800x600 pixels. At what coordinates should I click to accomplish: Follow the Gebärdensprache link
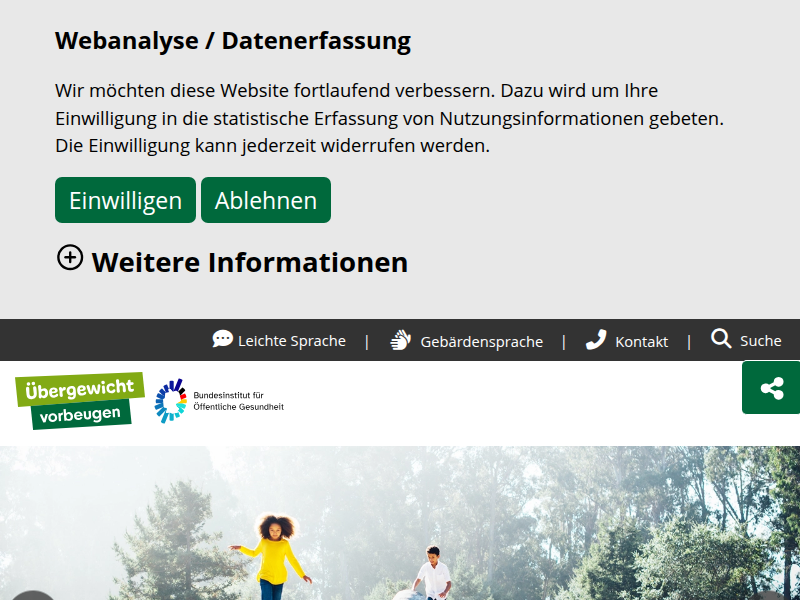(482, 341)
